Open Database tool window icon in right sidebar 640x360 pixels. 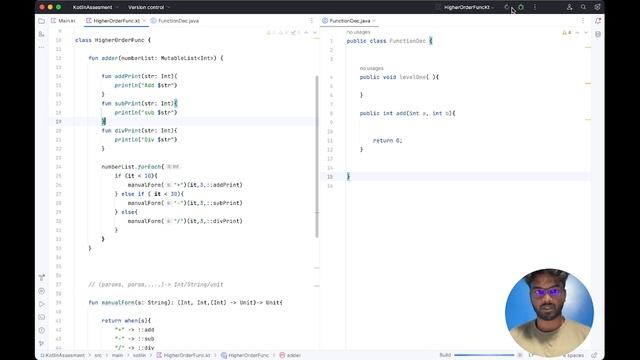(x=598, y=34)
